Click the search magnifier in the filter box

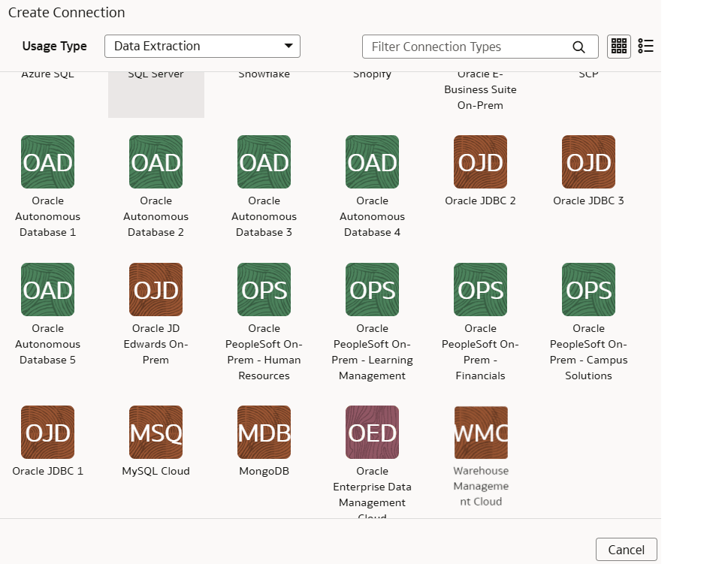point(578,46)
